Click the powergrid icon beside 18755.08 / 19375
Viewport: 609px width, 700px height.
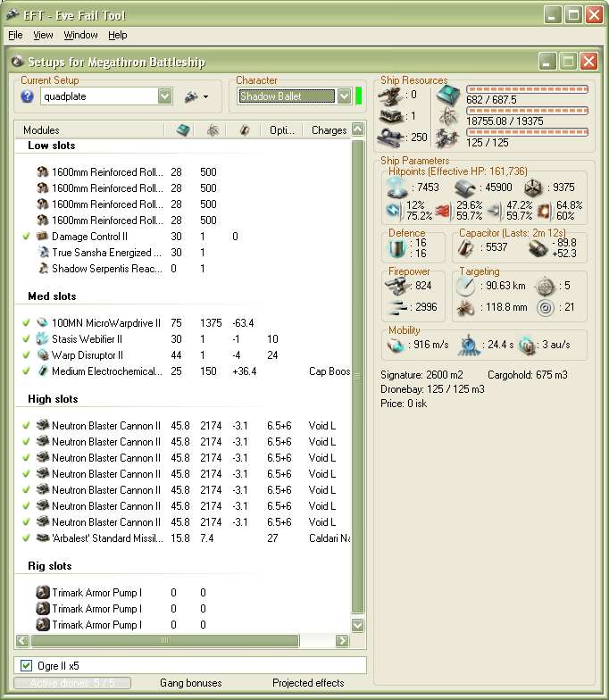[x=448, y=117]
